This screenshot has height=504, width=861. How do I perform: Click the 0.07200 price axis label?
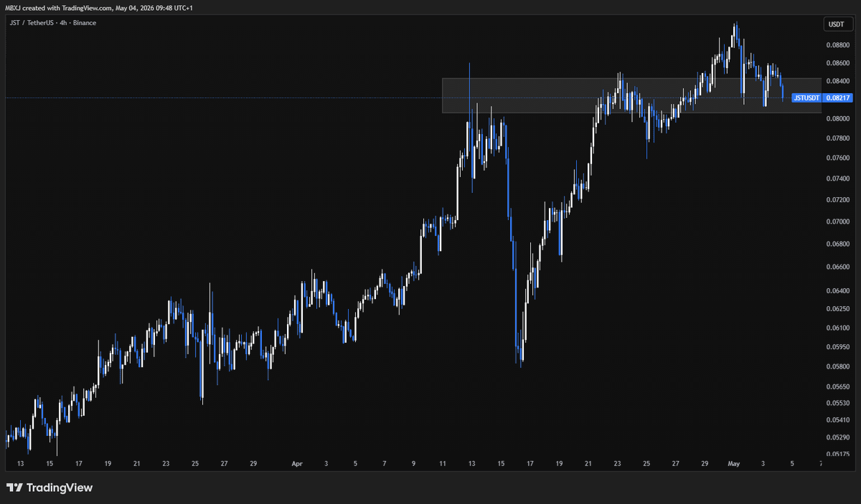[837, 200]
